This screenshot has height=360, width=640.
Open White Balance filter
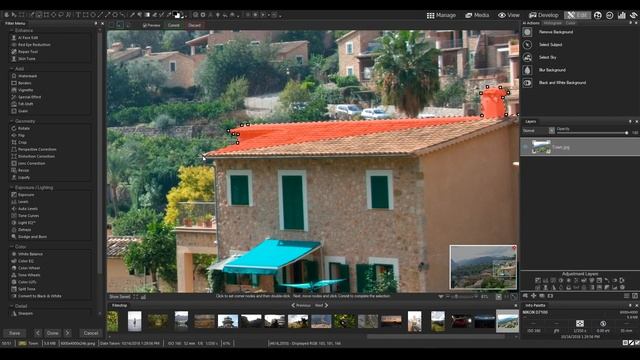point(27,254)
